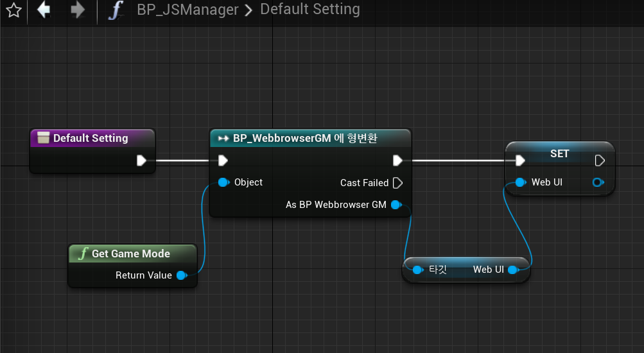The height and width of the screenshot is (353, 644).
Task: Click the function icon in the breadcrumb
Action: (x=116, y=10)
